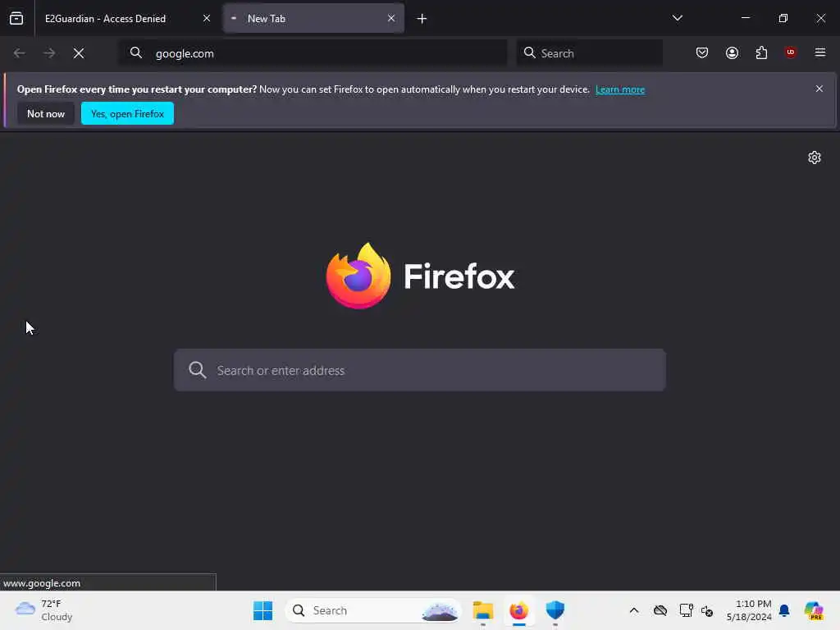Go back one page
Viewport: 840px width, 630px height.
tap(20, 53)
